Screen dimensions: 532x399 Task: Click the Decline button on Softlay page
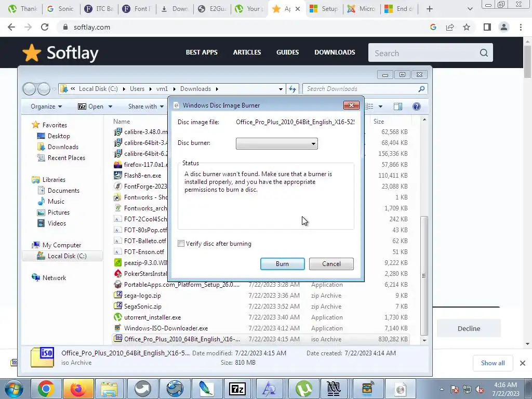[x=469, y=328]
